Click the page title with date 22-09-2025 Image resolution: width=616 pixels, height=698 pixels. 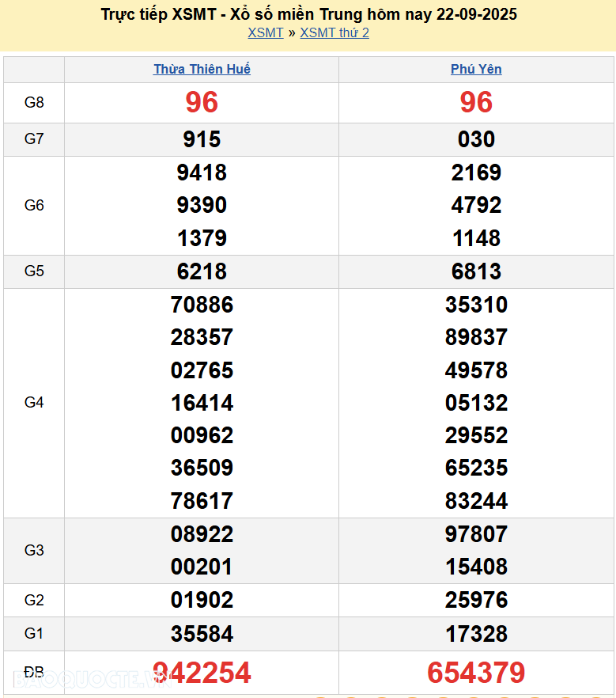pos(309,14)
